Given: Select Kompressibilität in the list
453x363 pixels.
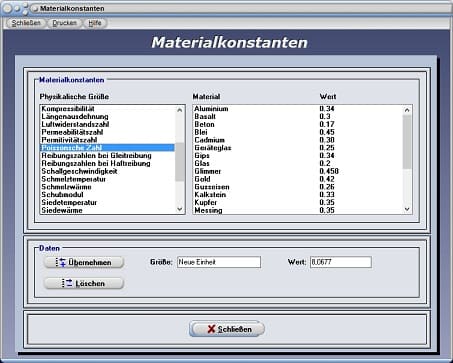Looking at the screenshot, I should click(107, 109).
